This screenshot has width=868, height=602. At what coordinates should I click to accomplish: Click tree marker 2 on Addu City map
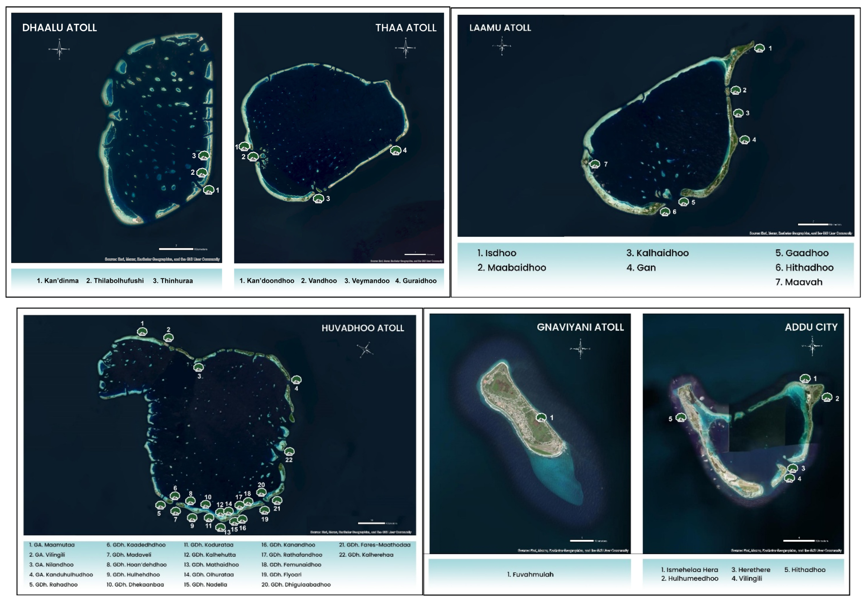827,397
